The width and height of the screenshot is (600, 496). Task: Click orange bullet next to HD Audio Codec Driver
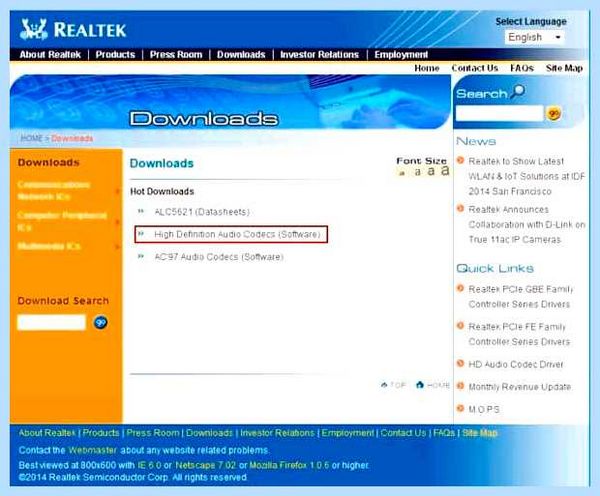[x=461, y=363]
